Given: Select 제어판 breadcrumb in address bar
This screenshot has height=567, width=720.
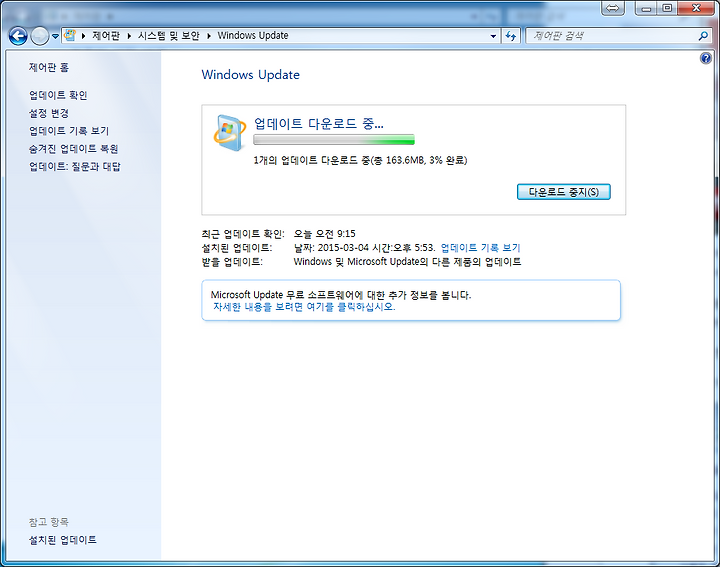Looking at the screenshot, I should click(x=106, y=35).
